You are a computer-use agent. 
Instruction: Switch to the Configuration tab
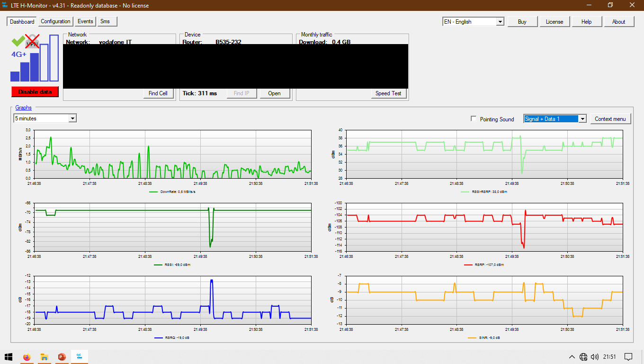(x=55, y=21)
